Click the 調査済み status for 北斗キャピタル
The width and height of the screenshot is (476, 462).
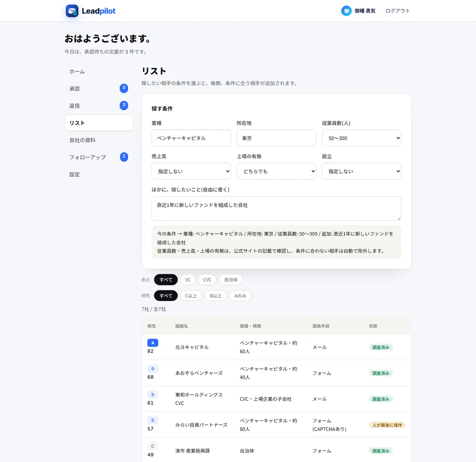click(381, 347)
